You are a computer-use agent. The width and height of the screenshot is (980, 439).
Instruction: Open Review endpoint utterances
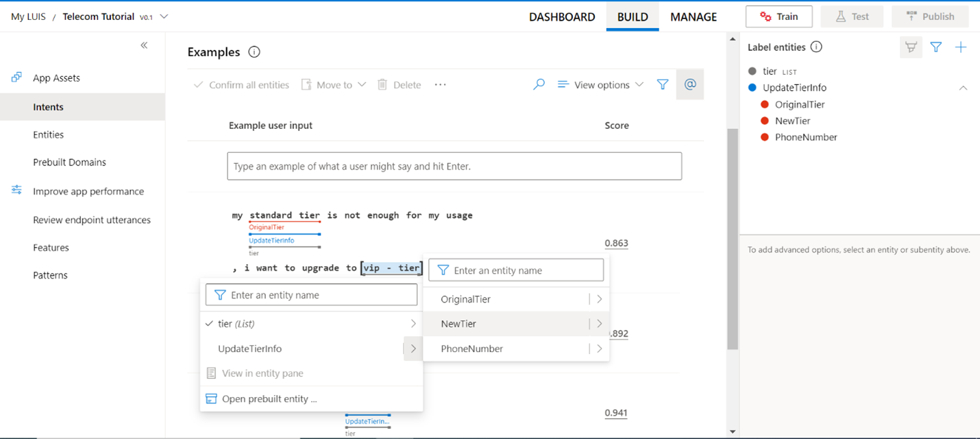pos(92,219)
